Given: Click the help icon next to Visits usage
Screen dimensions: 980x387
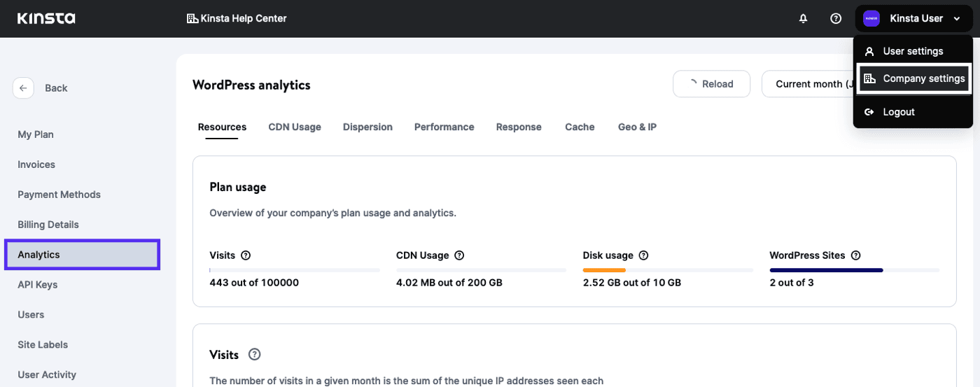Looking at the screenshot, I should click(246, 255).
